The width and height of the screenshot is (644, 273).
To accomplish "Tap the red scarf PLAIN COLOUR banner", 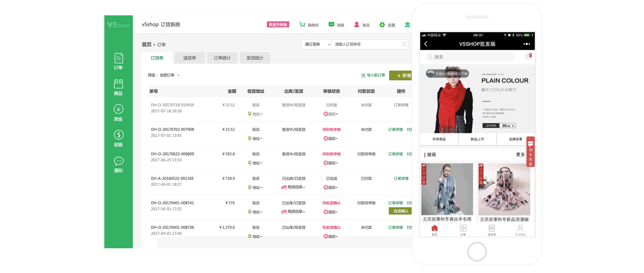I will pos(477,99).
